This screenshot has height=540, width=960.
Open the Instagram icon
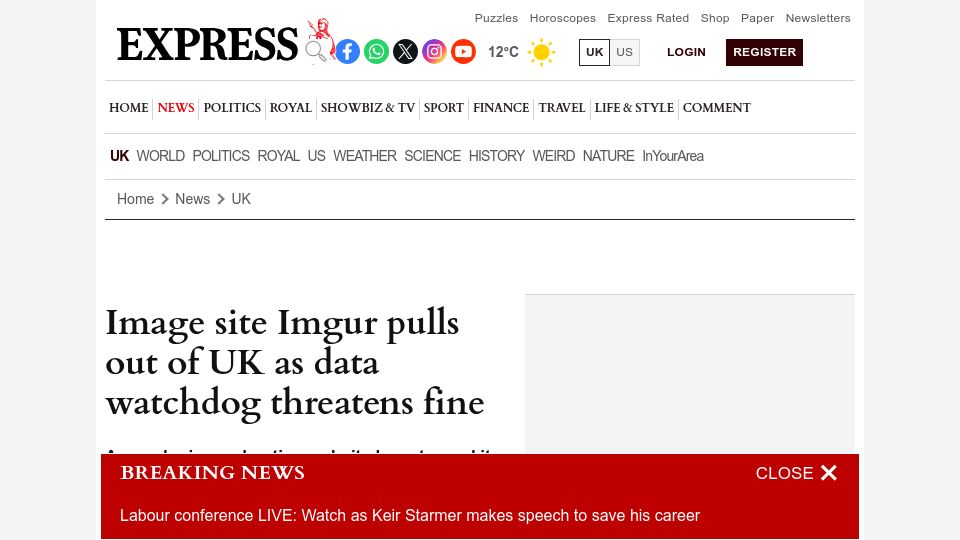434,51
